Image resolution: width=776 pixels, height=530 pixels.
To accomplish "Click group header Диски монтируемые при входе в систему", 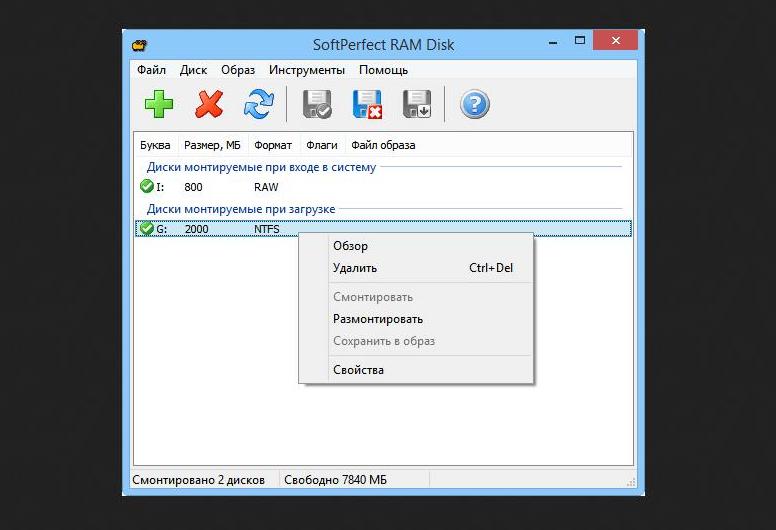I will [261, 167].
